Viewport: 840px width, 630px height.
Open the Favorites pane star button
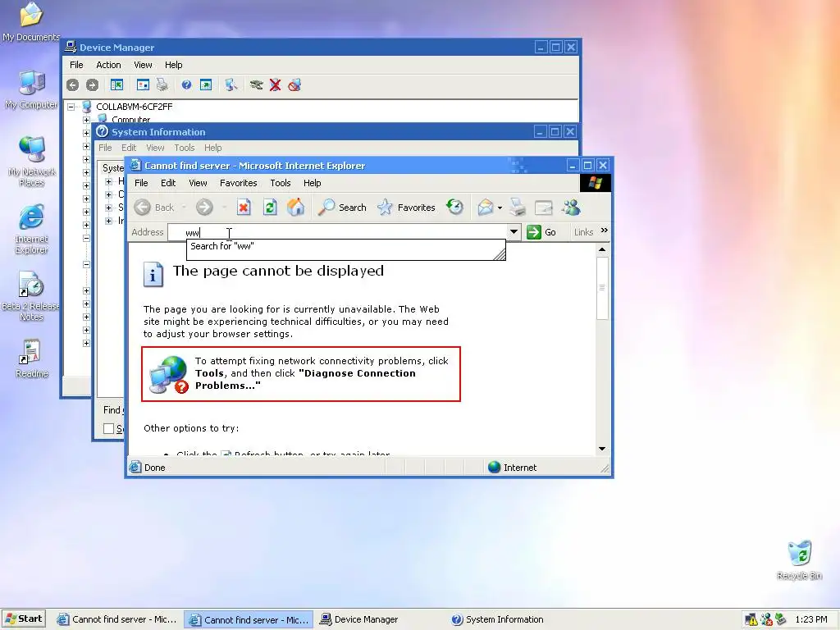pos(406,208)
